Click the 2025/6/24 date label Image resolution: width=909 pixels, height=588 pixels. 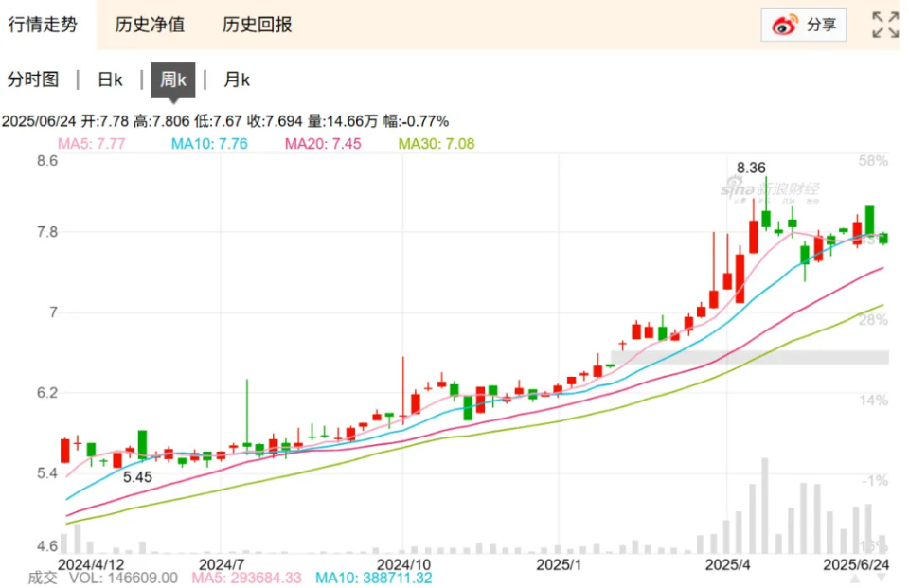click(856, 564)
